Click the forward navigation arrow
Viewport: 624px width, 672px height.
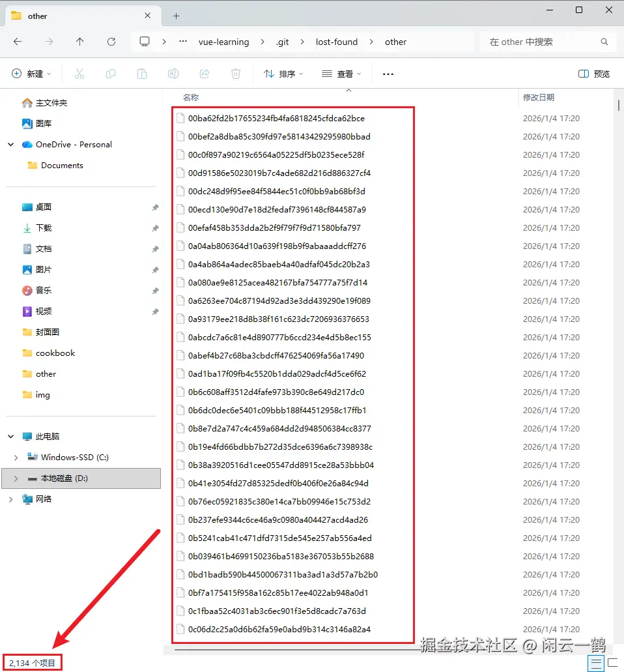click(x=49, y=42)
